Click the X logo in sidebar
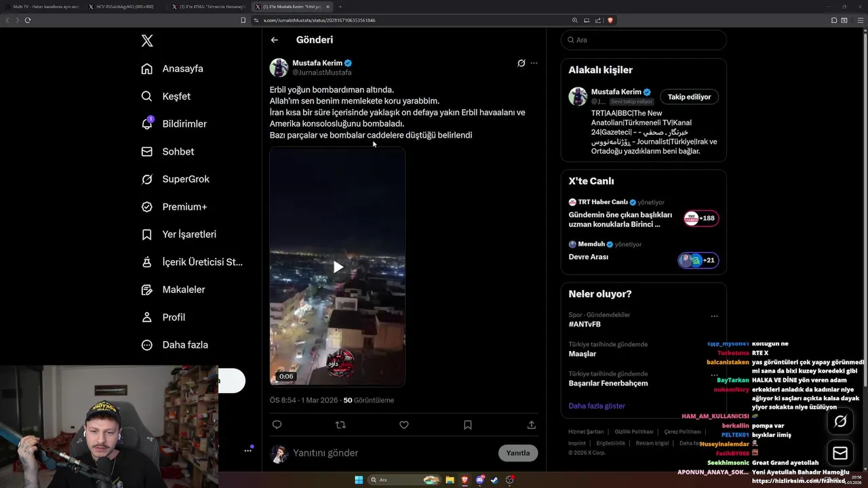868x488 pixels. coord(147,41)
